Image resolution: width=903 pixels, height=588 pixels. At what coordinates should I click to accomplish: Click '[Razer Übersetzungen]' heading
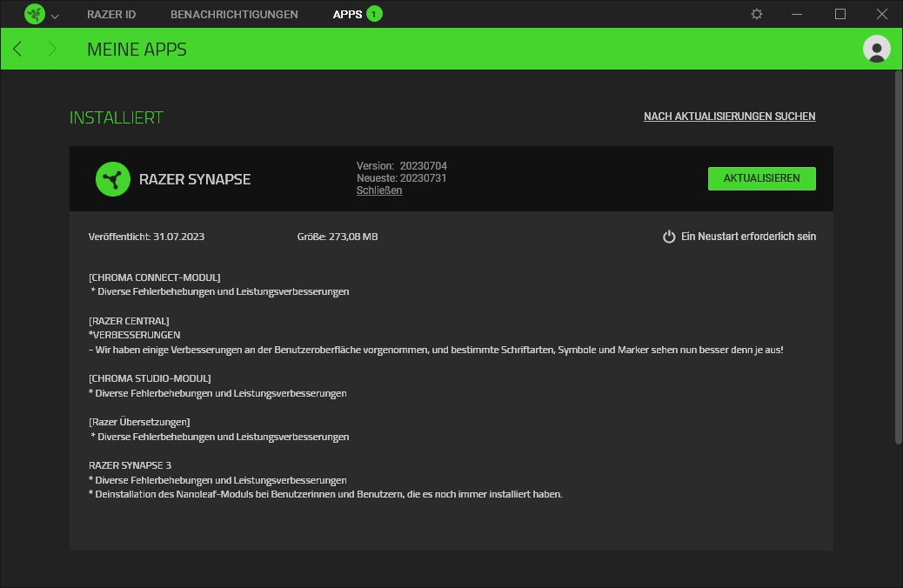[x=139, y=422]
